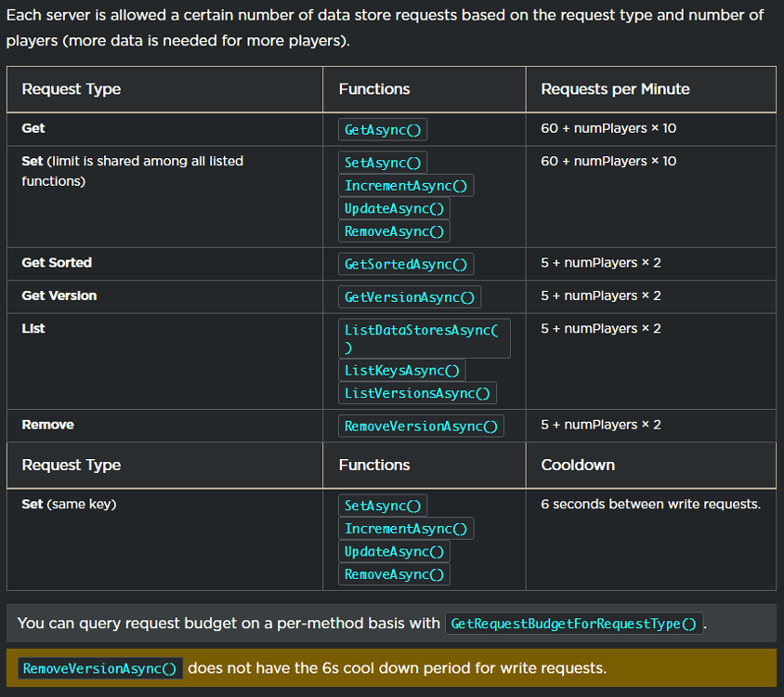
Task: Click RemoveAsync() in the cooldown table
Action: [x=394, y=574]
